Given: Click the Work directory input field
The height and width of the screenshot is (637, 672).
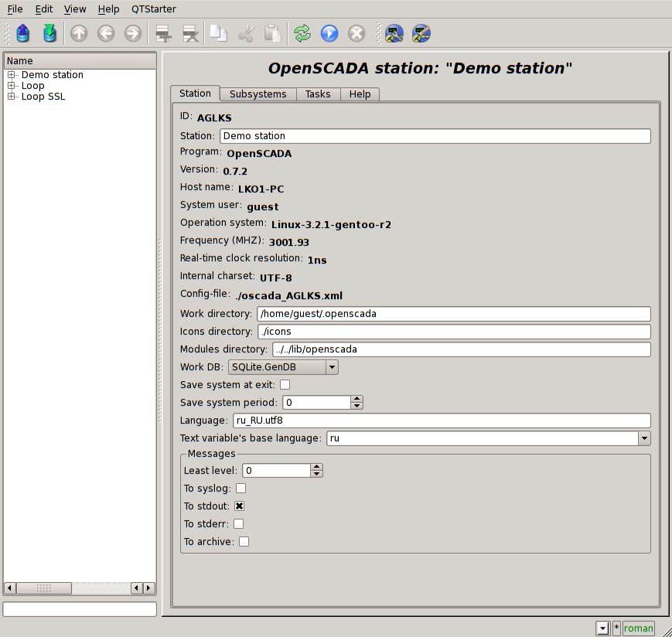Looking at the screenshot, I should pyautogui.click(x=453, y=314).
